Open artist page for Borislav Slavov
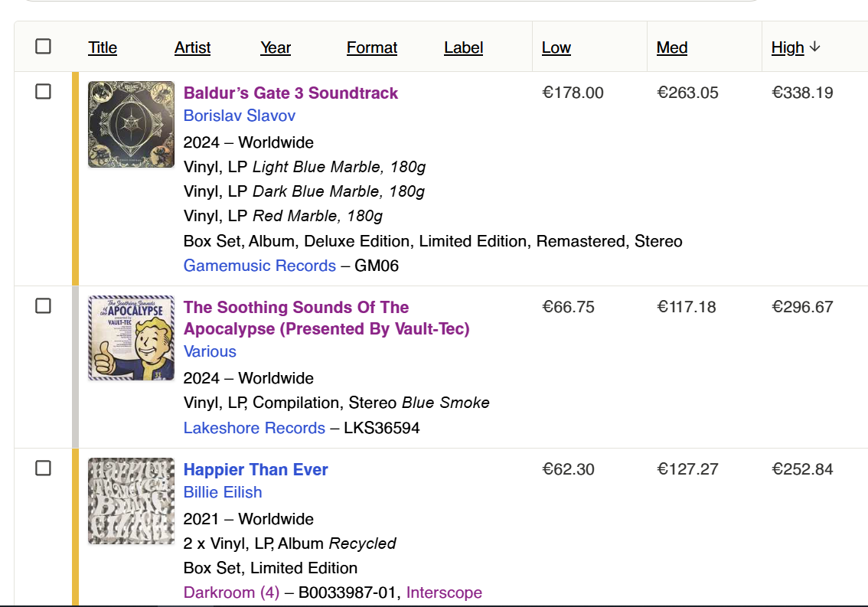This screenshot has width=868, height=607. (239, 116)
